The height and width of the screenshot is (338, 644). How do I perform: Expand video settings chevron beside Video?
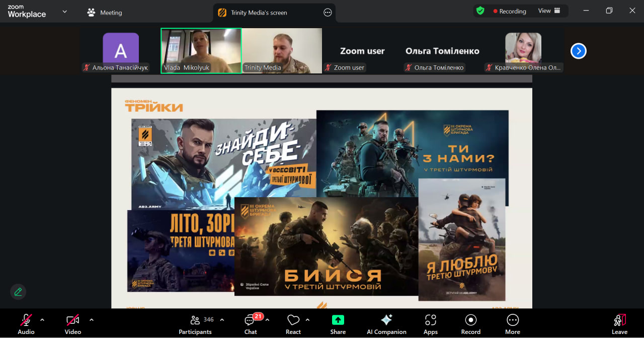92,319
